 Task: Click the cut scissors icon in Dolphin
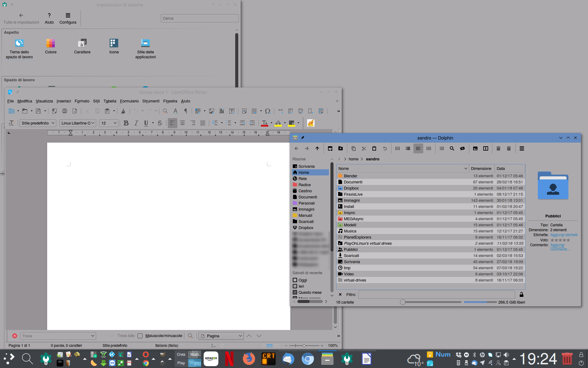click(364, 148)
